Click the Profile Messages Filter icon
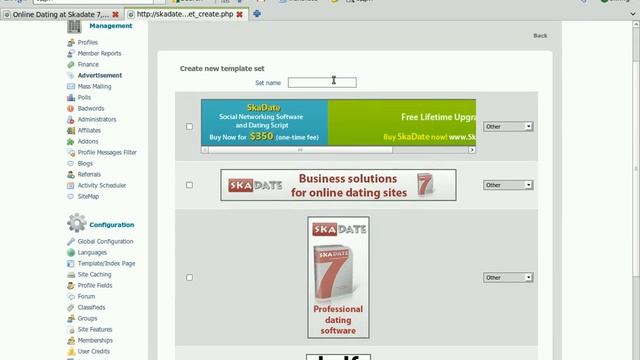 71,153
